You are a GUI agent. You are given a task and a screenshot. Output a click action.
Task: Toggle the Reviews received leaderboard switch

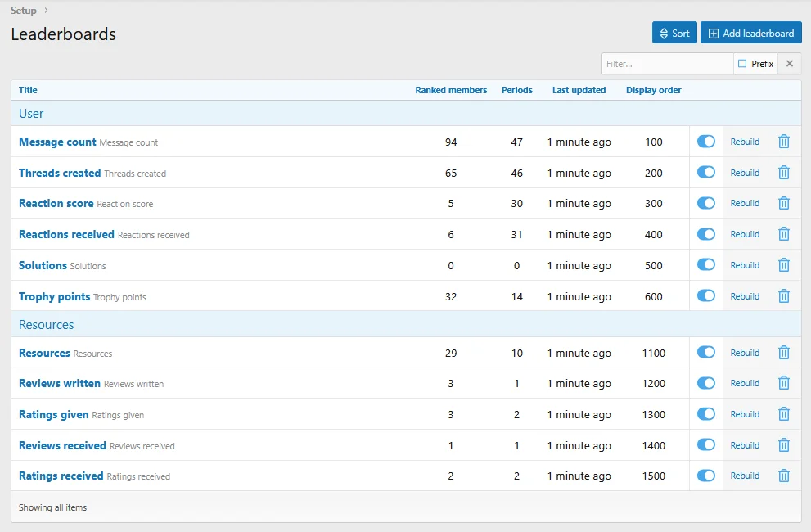706,445
